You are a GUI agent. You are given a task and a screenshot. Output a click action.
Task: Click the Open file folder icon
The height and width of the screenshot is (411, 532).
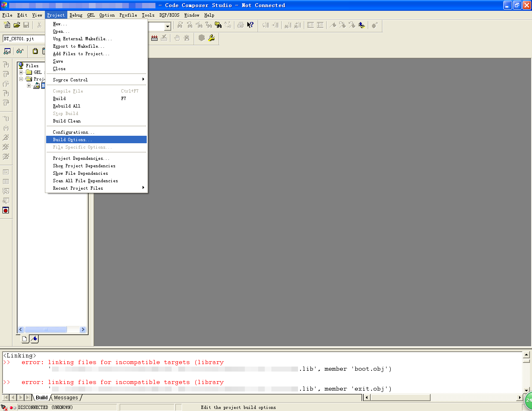pos(17,25)
